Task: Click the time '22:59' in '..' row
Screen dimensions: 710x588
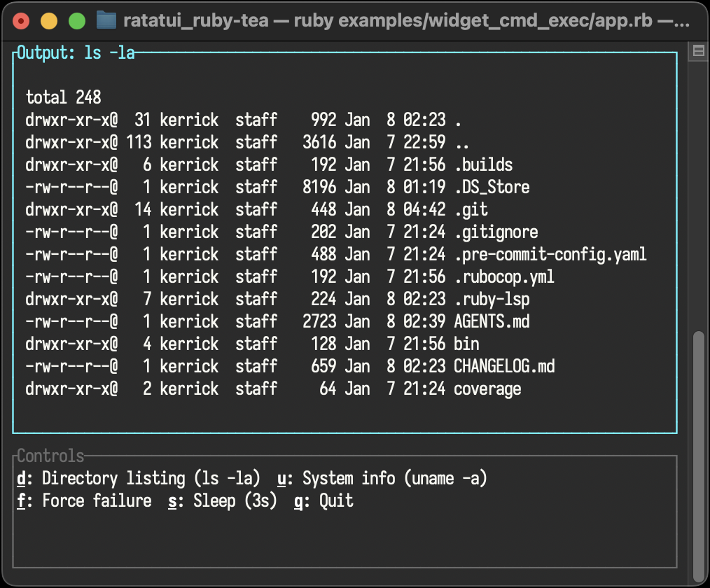Action: (425, 142)
